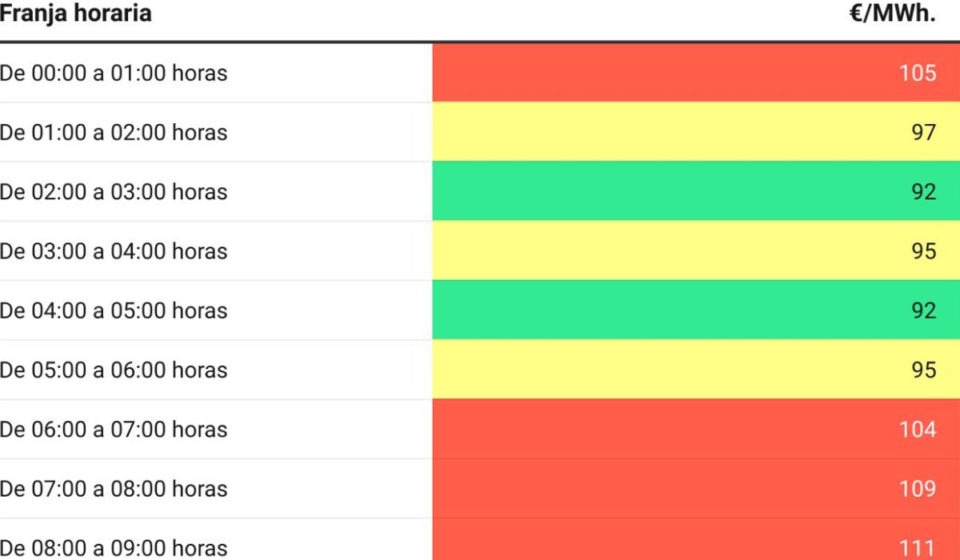The height and width of the screenshot is (560, 960).
Task: Click green price cell for 04:00 to 05:00
Action: 696,310
